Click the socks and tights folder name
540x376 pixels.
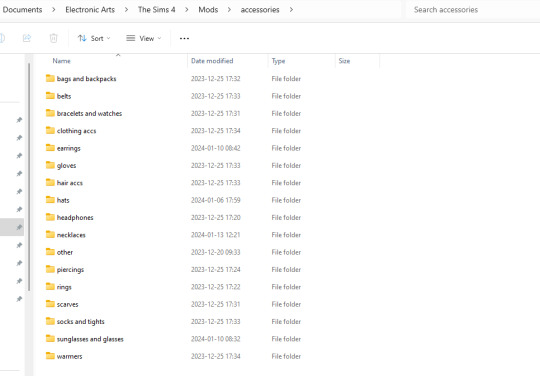81,322
